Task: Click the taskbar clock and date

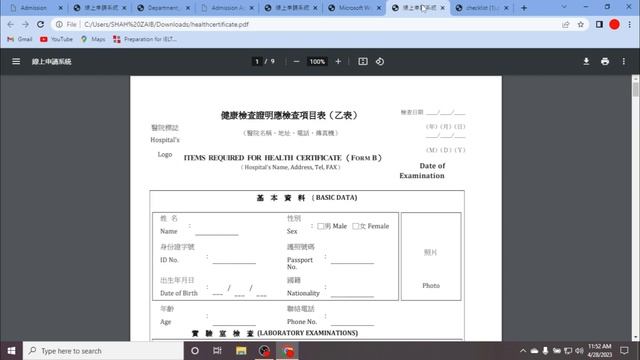Action: coord(600,351)
